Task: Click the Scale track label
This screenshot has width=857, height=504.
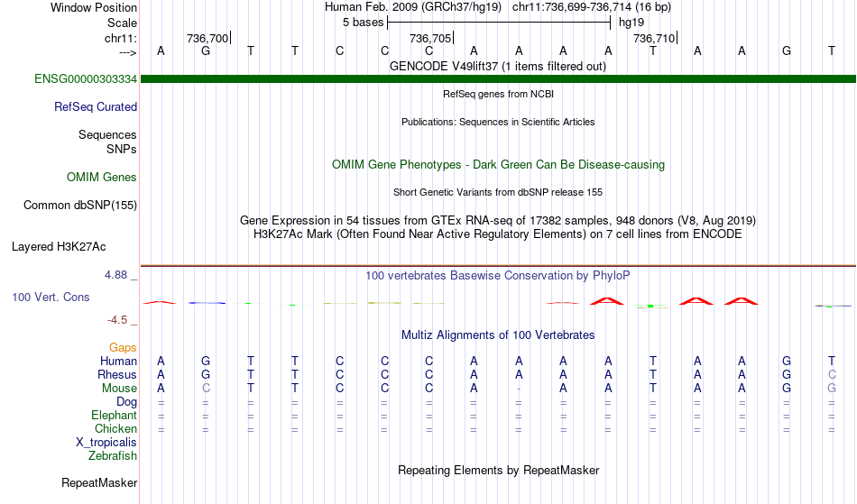Action: 122,23
